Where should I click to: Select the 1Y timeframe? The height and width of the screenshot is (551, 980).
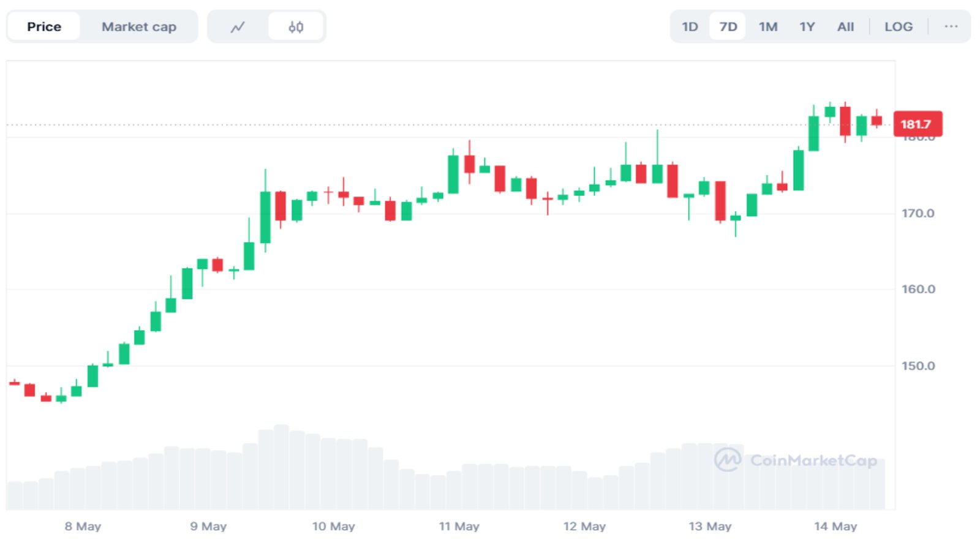click(x=807, y=26)
